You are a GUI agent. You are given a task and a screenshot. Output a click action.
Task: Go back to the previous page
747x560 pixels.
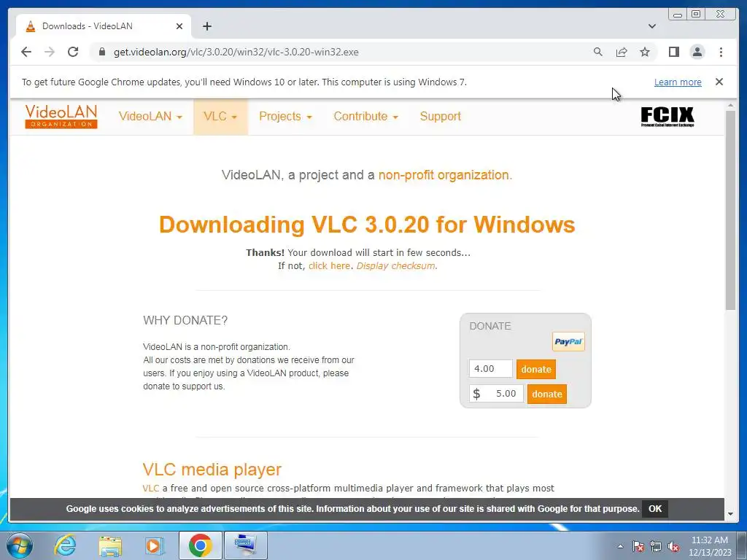click(26, 52)
